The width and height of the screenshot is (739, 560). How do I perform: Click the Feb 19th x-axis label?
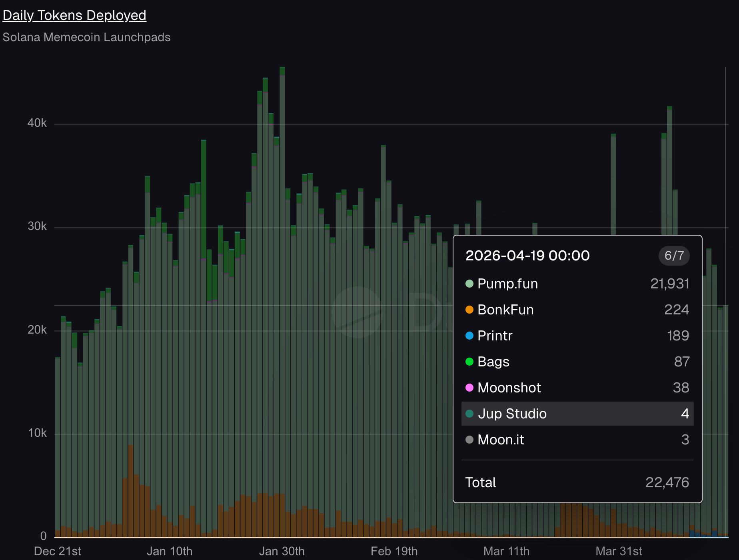(394, 551)
